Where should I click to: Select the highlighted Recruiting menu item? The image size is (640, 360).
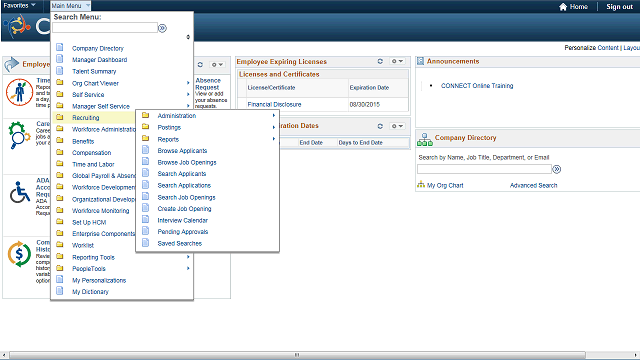[86, 118]
